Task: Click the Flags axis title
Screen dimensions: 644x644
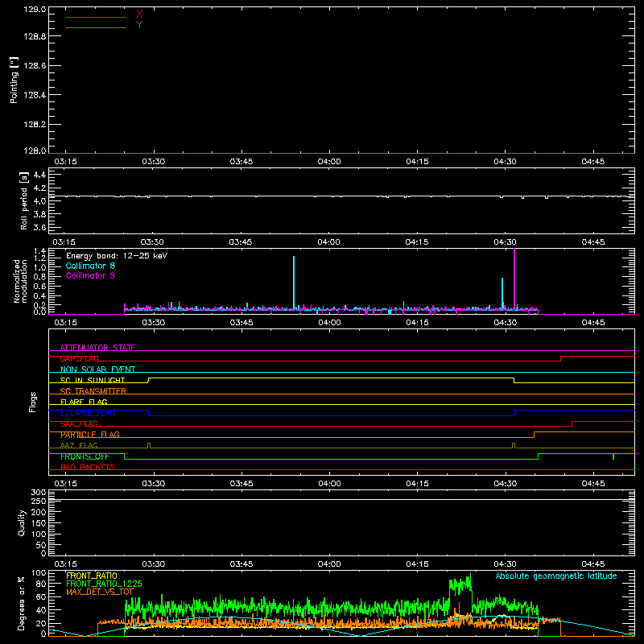Action: (33, 402)
